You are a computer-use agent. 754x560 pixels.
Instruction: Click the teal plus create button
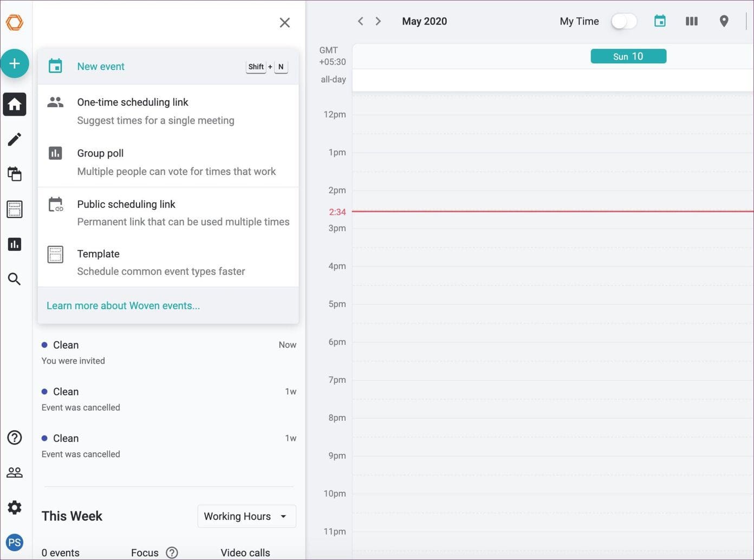coord(15,63)
